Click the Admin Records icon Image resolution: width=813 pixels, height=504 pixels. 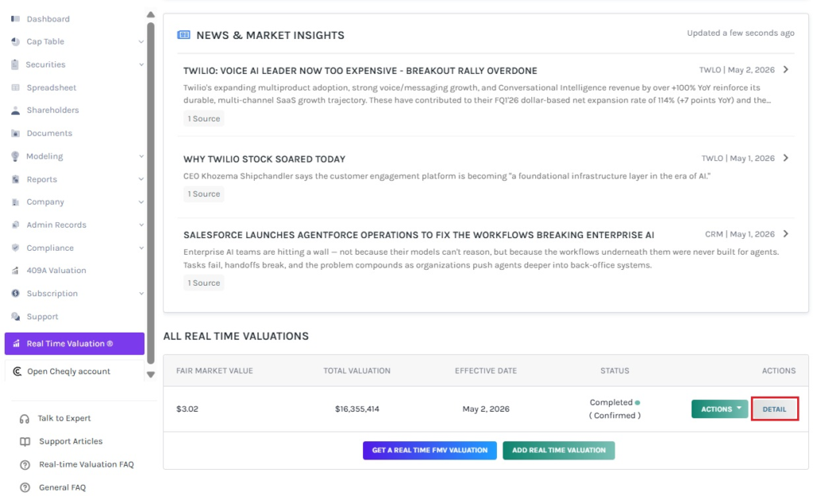click(16, 225)
